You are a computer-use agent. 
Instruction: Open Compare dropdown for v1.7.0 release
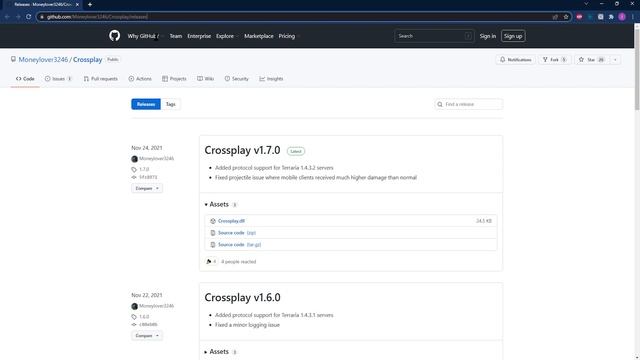click(147, 188)
